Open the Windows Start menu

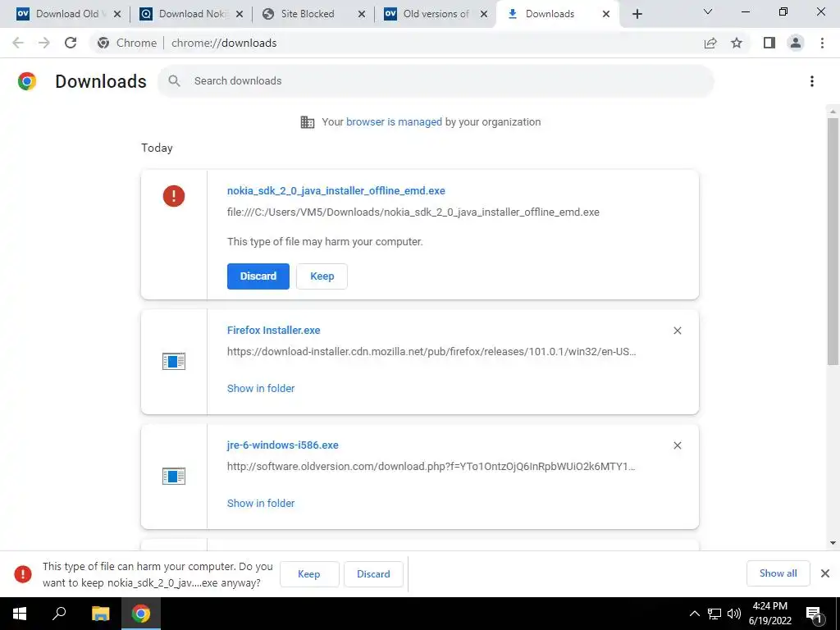tap(20, 614)
